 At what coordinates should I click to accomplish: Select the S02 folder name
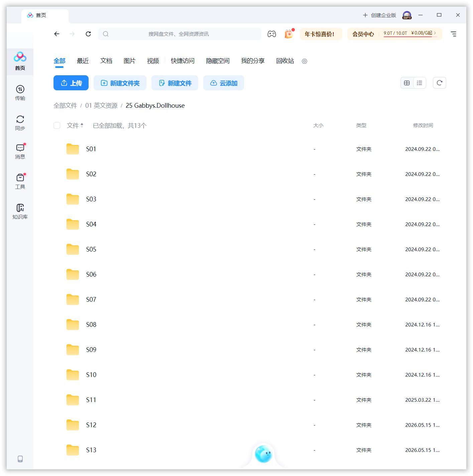pos(91,174)
